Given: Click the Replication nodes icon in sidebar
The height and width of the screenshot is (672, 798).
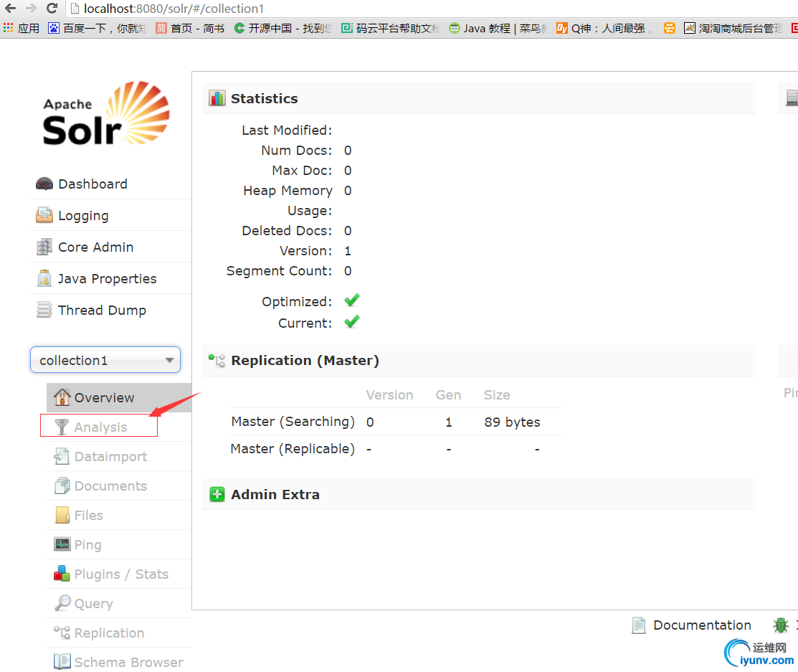Looking at the screenshot, I should point(62,633).
